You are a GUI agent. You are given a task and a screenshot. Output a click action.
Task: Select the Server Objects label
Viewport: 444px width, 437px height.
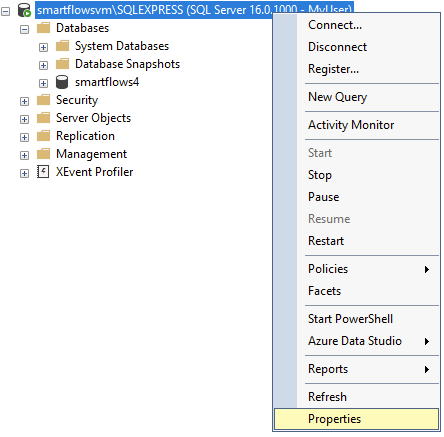coord(93,118)
